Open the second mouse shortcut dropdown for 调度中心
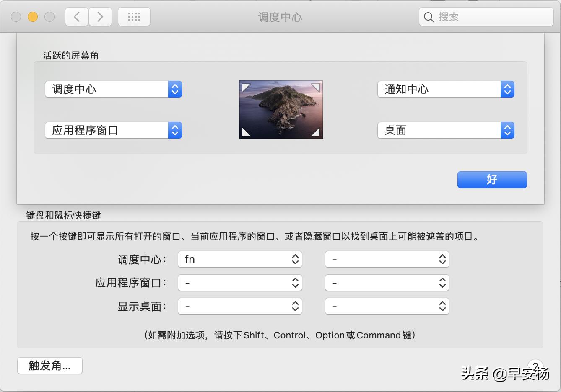The image size is (561, 392). tap(387, 259)
